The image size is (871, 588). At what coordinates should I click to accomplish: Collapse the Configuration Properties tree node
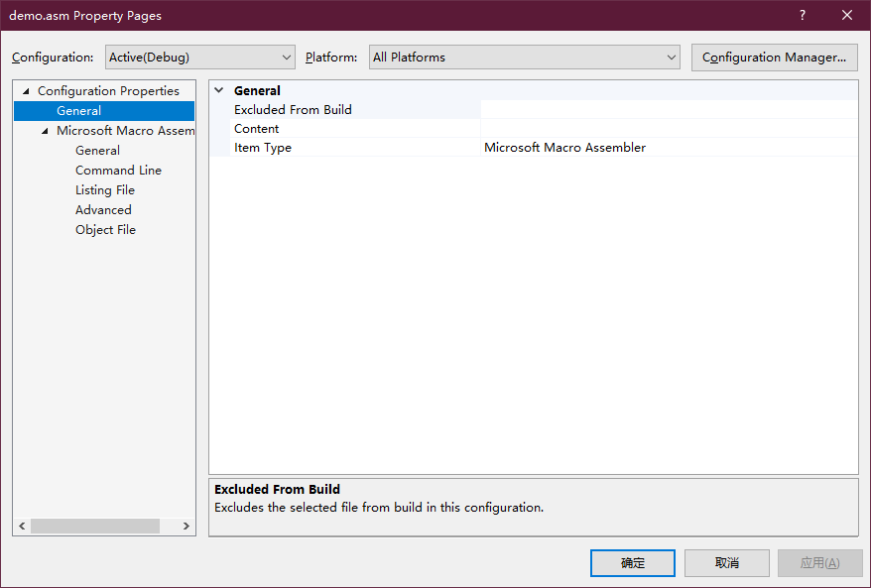(x=24, y=90)
